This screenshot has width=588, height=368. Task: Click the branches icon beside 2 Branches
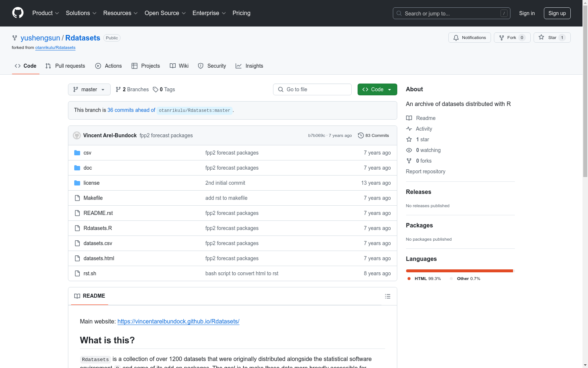coord(118,89)
